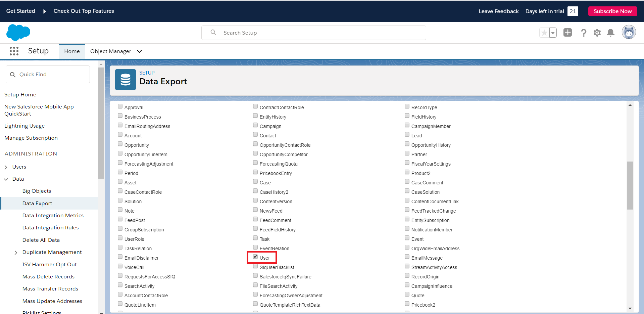This screenshot has height=314, width=644.
Task: Click the Search Setup input field
Action: 314,33
